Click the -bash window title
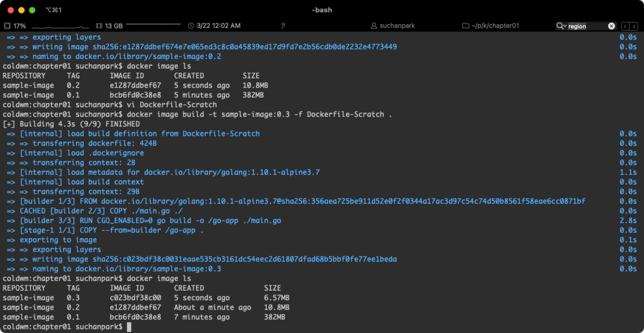The height and width of the screenshot is (333, 644). (x=322, y=10)
